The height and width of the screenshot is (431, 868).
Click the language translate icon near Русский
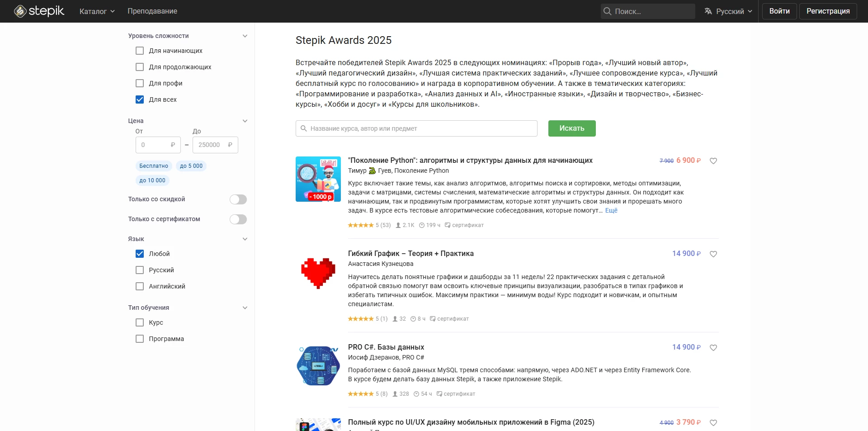(x=708, y=11)
